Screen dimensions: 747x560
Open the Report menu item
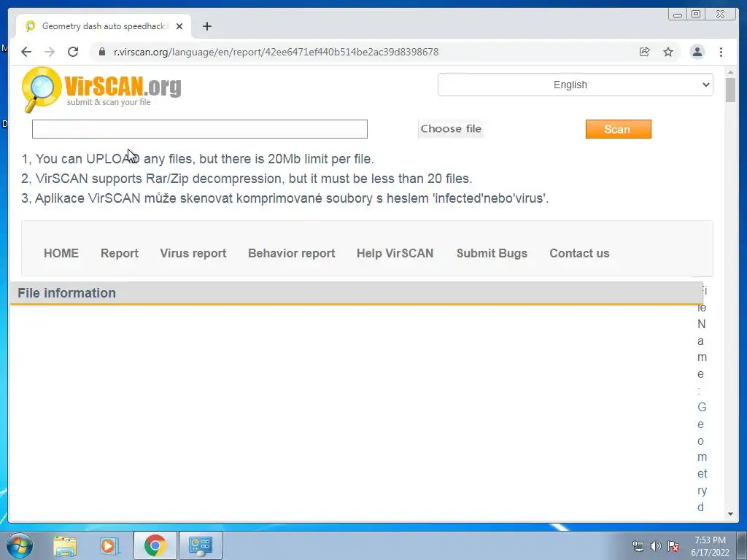click(x=120, y=253)
